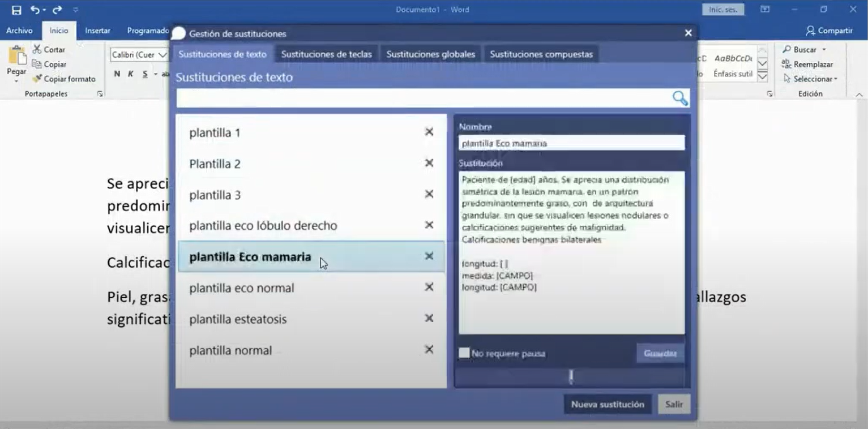The image size is (868, 429).
Task: Click the search magnifier in substitutions dialog
Action: coord(680,98)
